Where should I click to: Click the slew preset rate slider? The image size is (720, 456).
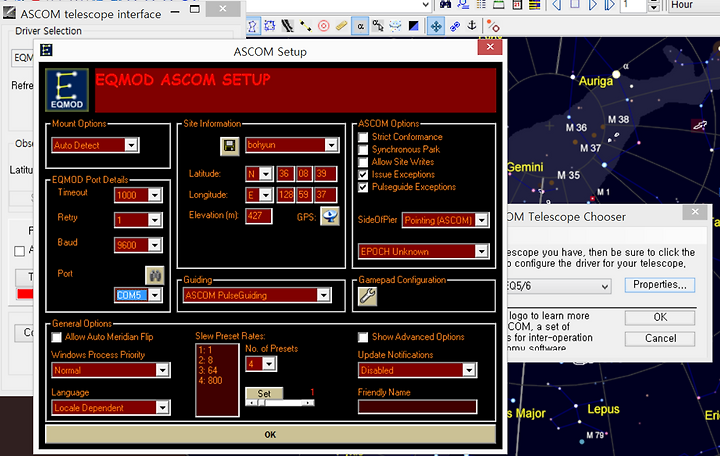(x=280, y=403)
